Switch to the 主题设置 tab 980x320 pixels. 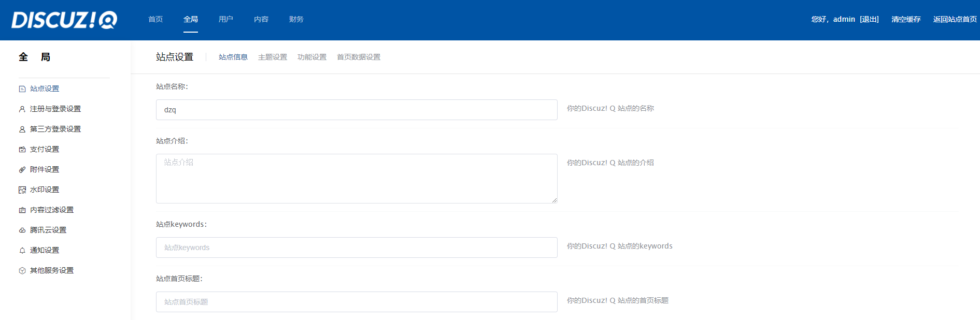[x=273, y=57]
